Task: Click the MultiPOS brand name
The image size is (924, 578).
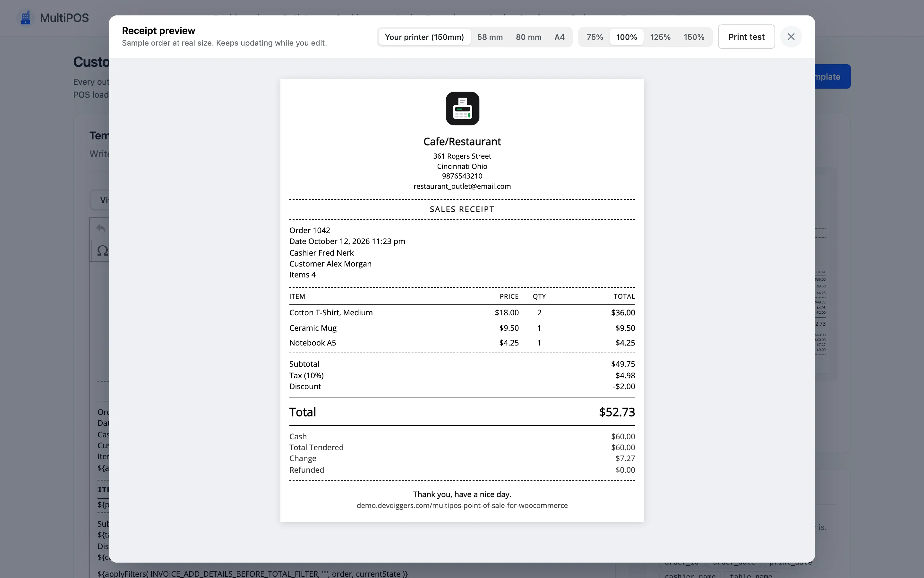Action: click(64, 18)
